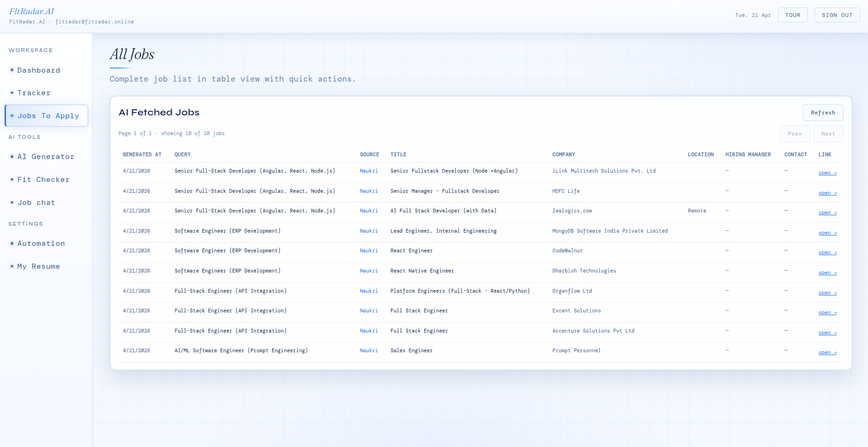This screenshot has height=447, width=868.
Task: Click title 'Senior Manager - Fullstack Developer'
Action: click(445, 191)
